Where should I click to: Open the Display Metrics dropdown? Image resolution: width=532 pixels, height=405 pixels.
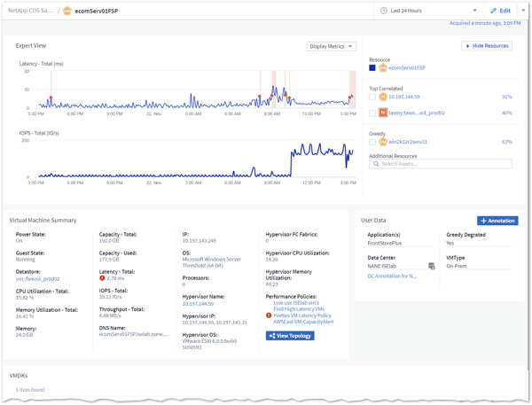point(331,46)
